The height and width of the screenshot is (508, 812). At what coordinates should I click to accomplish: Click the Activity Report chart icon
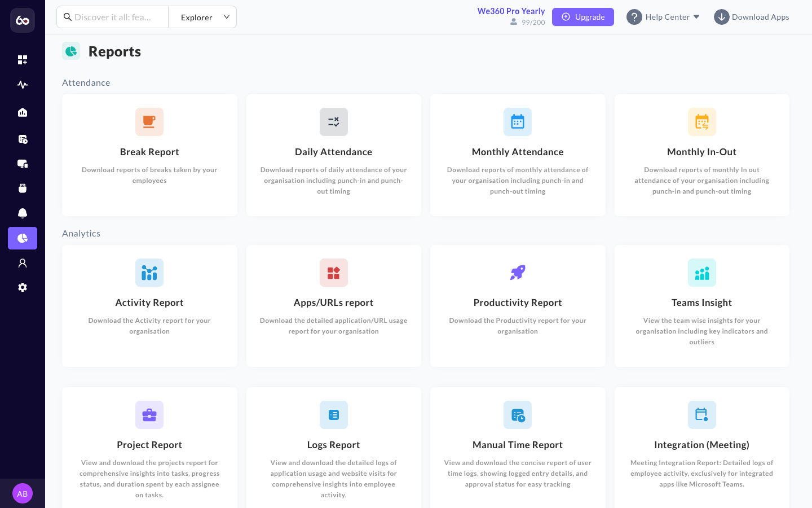coord(149,273)
